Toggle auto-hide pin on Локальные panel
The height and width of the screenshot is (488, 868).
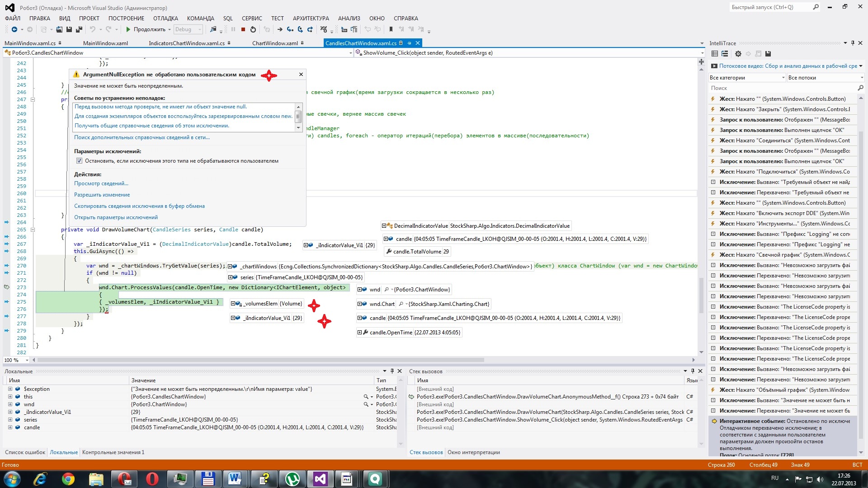coord(392,371)
